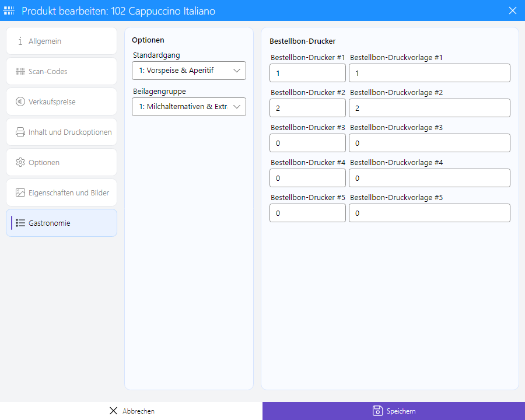This screenshot has height=420, width=525.
Task: Select the Bestellbon-Druckvorlage #3 input
Action: [x=429, y=143]
